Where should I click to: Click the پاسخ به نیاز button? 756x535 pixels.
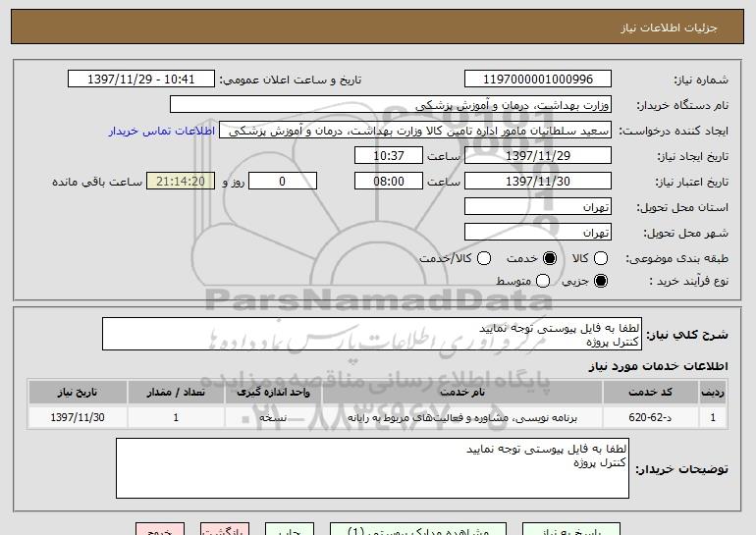click(571, 529)
